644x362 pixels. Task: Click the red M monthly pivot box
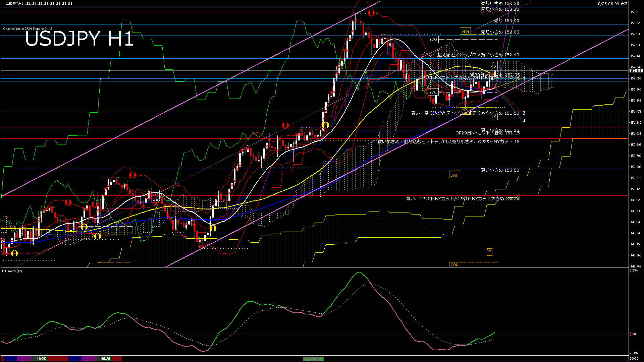click(484, 11)
